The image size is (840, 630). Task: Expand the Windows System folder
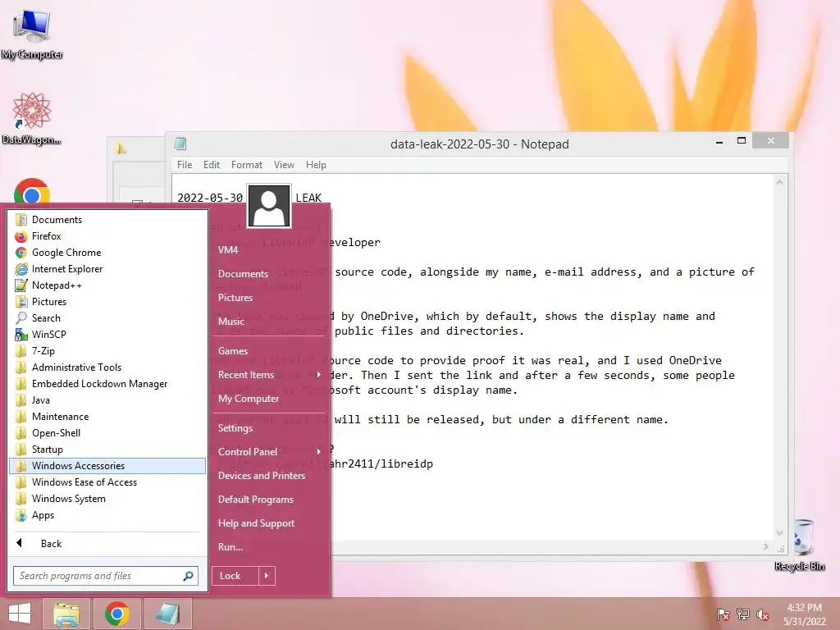point(107,499)
